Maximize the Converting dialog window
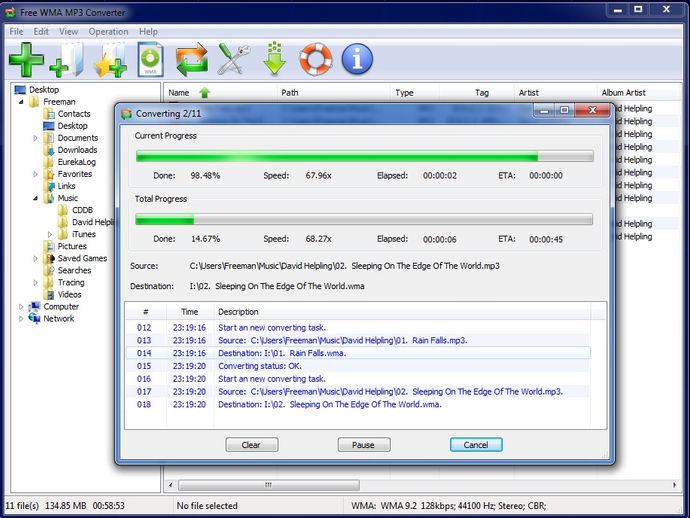 tap(565, 110)
